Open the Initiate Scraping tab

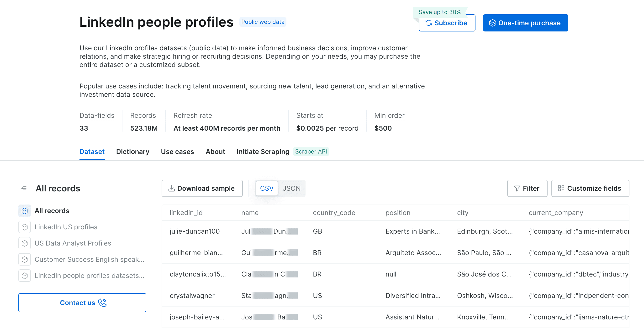[263, 152]
